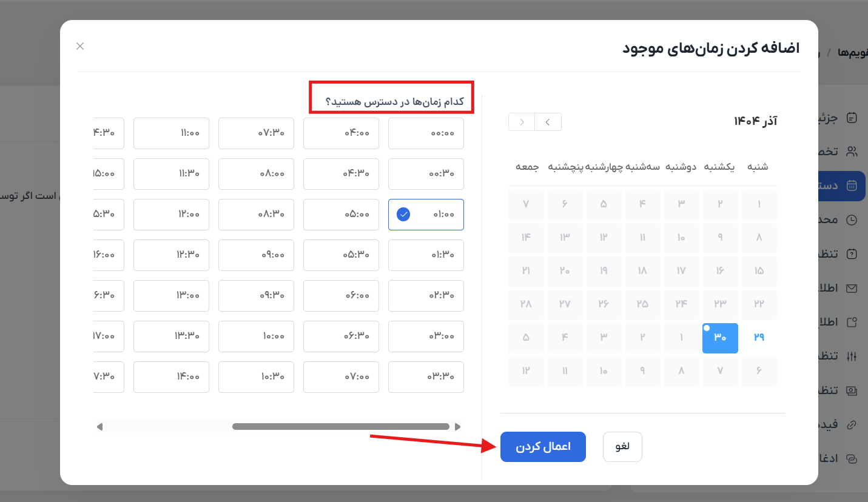Select day ۲۹ in the calendar
The height and width of the screenshot is (502, 868).
click(x=759, y=338)
